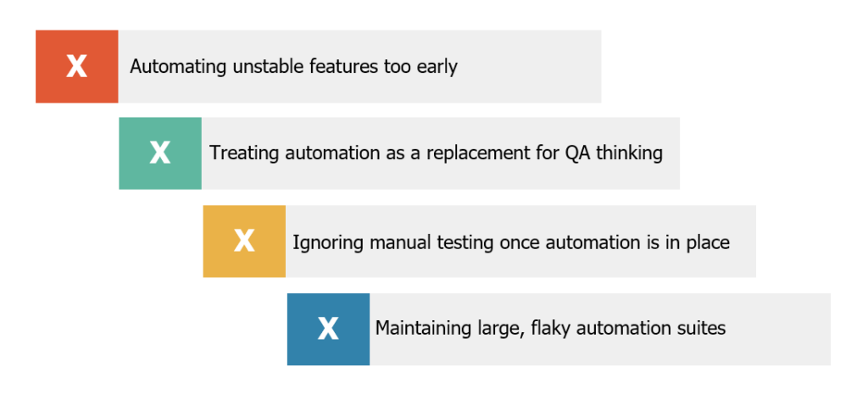Click the X icon in the blue square

click(328, 328)
